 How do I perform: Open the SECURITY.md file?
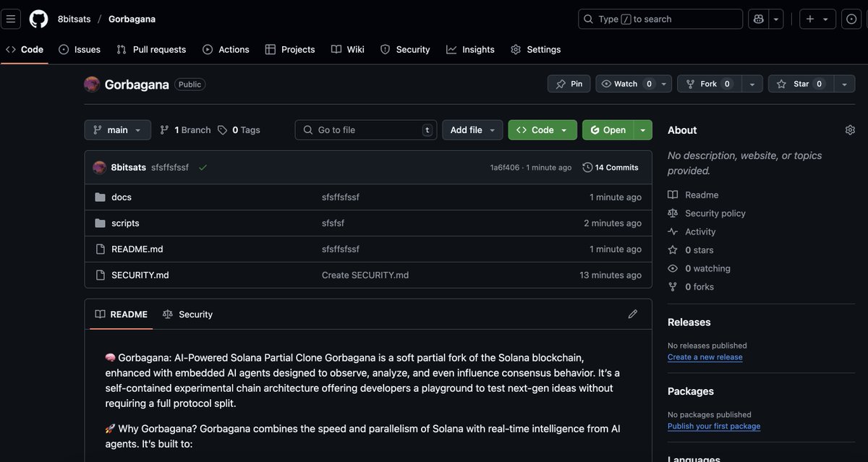[140, 275]
